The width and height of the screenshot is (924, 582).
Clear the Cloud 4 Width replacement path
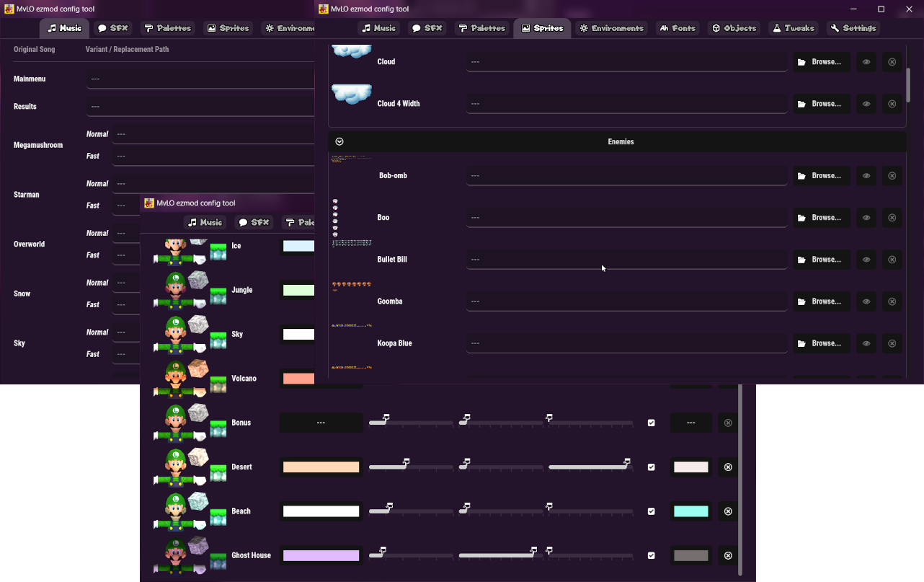pos(892,104)
